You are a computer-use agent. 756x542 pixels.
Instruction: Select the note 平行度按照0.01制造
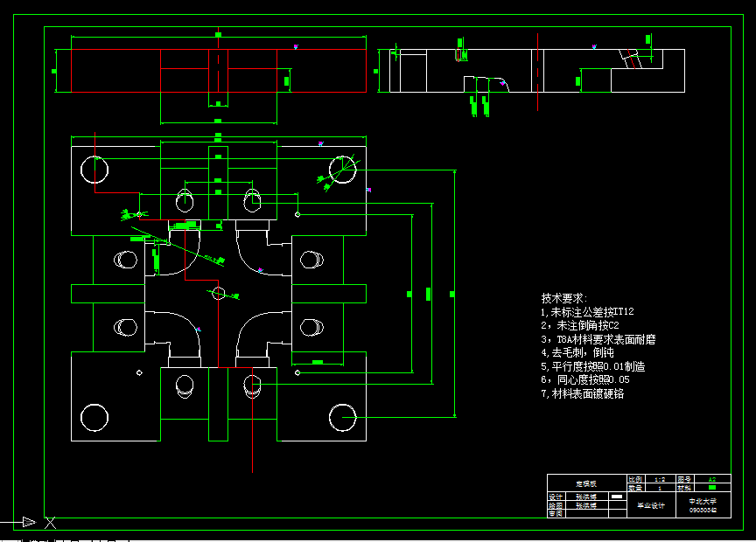tap(593, 366)
